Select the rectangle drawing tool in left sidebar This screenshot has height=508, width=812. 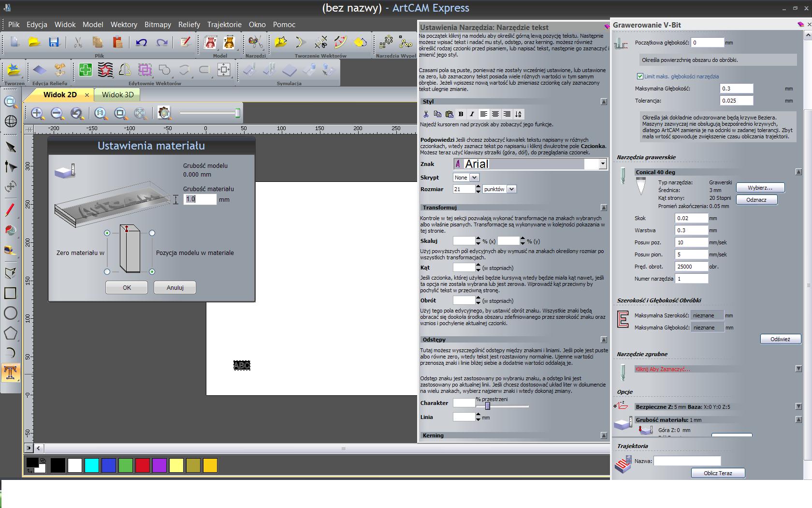[11, 293]
